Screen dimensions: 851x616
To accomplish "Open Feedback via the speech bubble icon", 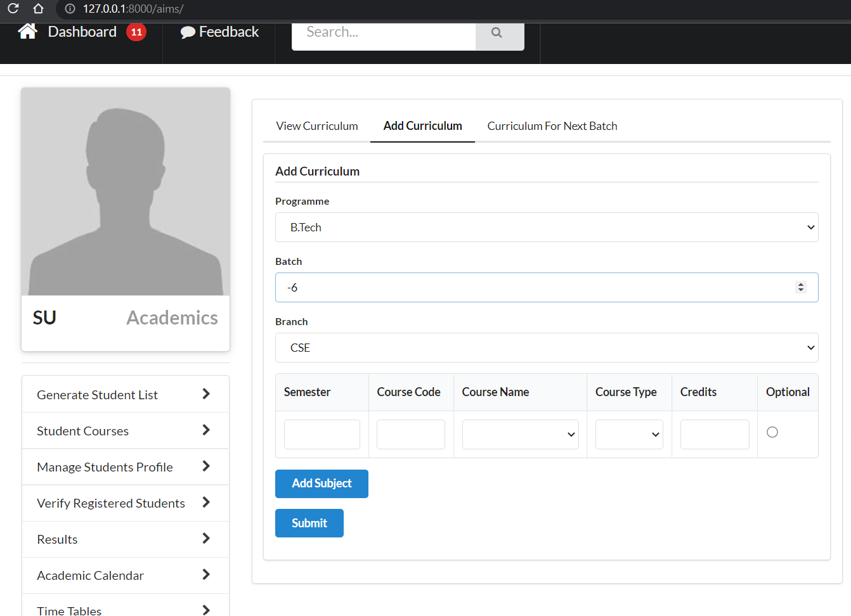I will click(187, 31).
